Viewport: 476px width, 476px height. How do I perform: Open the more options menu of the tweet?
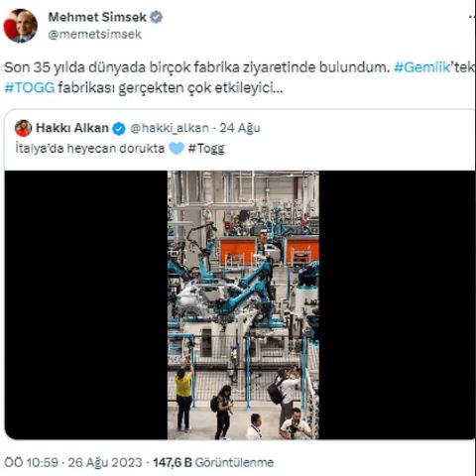472,17
